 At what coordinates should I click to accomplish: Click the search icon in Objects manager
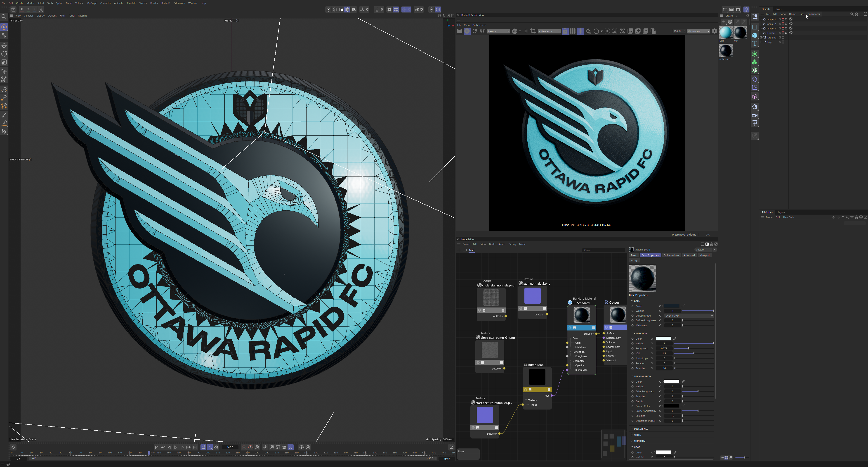click(x=852, y=14)
